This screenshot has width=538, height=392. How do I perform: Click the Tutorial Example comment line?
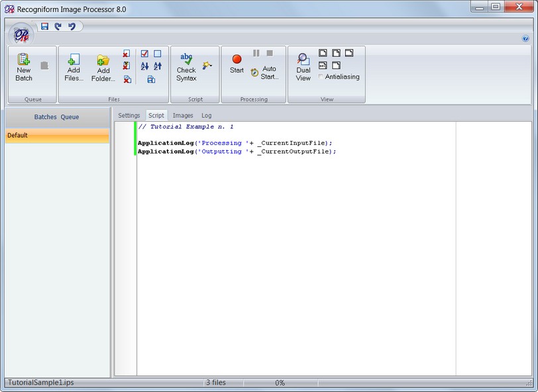click(186, 127)
